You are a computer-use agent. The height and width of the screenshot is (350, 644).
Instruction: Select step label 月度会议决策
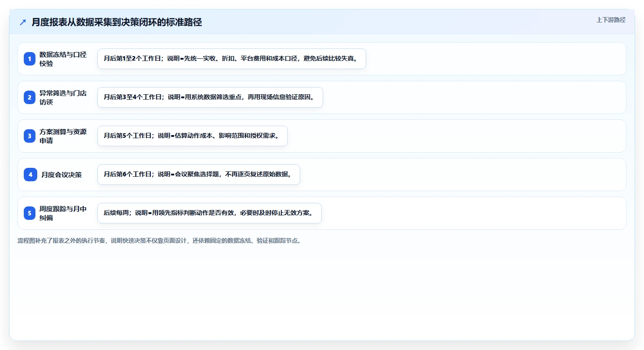[61, 175]
